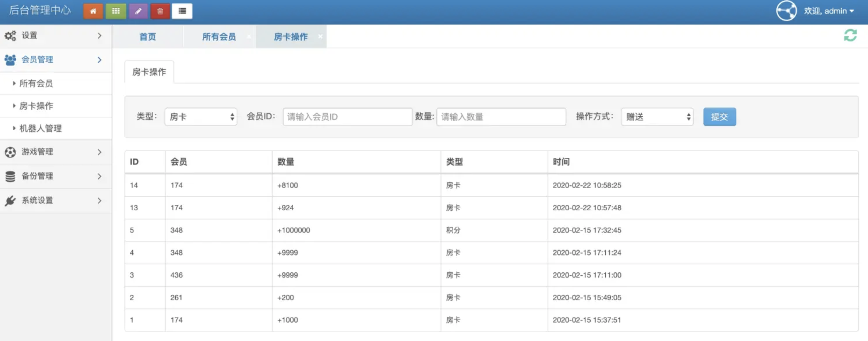Select the inner 房卡操作 panel tab
Screen dimensions: 868x341
pos(149,72)
